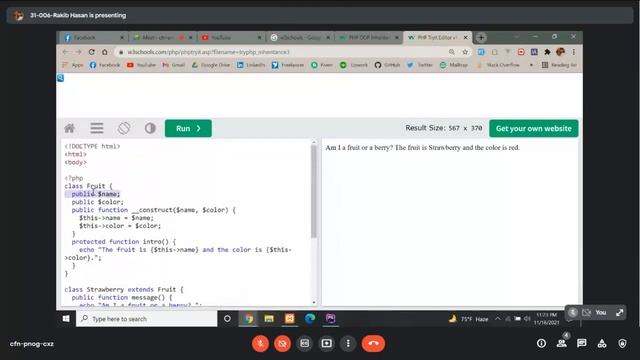Screen dimensions: 640x360
Task: Open Microsoft Edge from the taskbar
Action: pos(310,319)
